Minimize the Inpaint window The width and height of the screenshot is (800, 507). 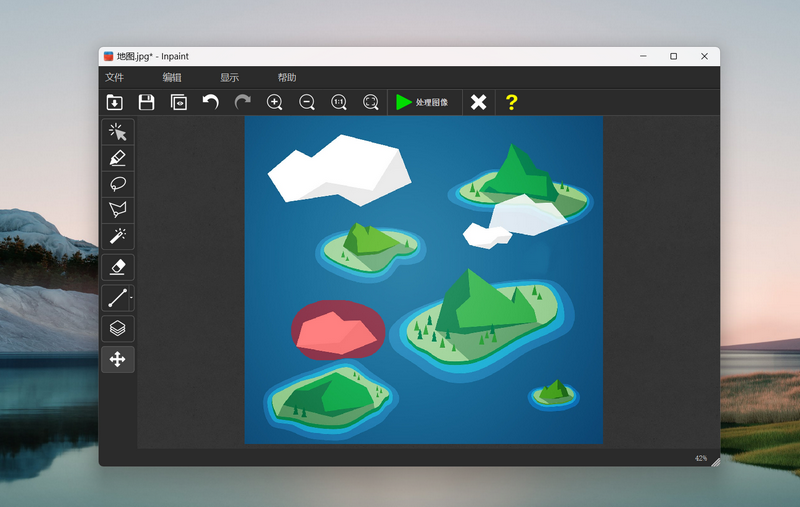[643, 56]
